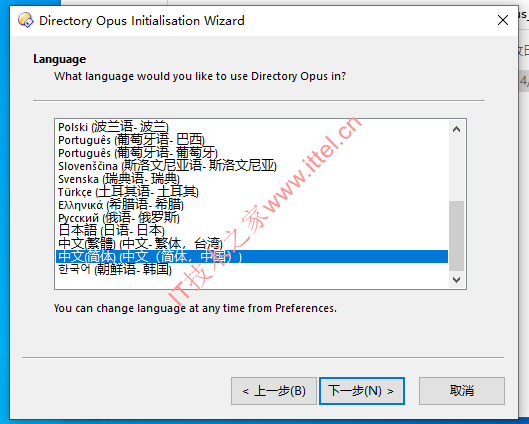Select highlighted 中文(简体) Simplified Chinese row

tap(252, 256)
